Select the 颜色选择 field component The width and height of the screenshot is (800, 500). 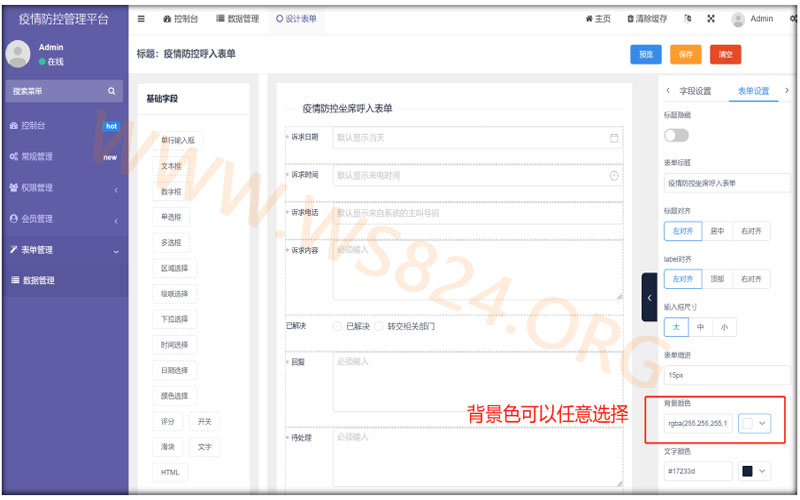point(174,395)
